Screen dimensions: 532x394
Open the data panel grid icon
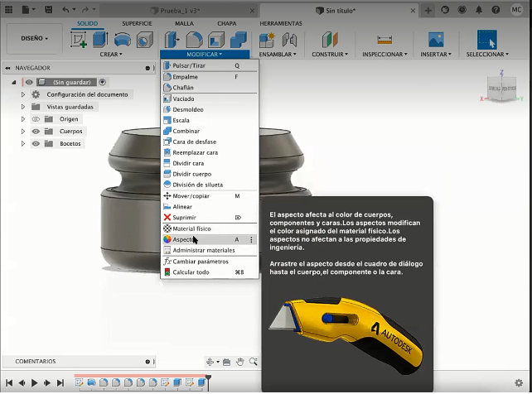8,10
